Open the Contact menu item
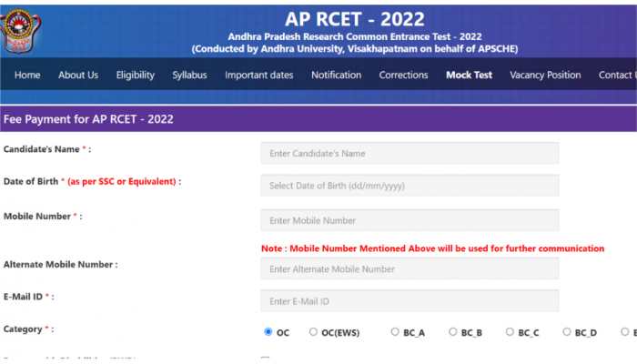 click(x=617, y=76)
